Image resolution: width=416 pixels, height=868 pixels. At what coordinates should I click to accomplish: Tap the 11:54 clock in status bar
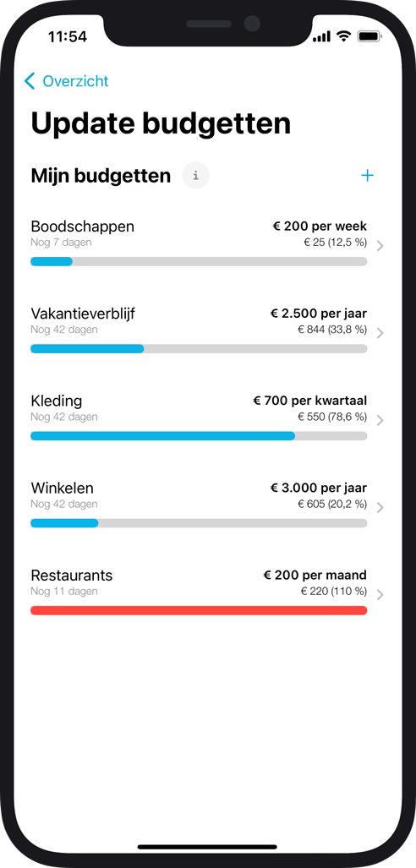click(x=67, y=37)
